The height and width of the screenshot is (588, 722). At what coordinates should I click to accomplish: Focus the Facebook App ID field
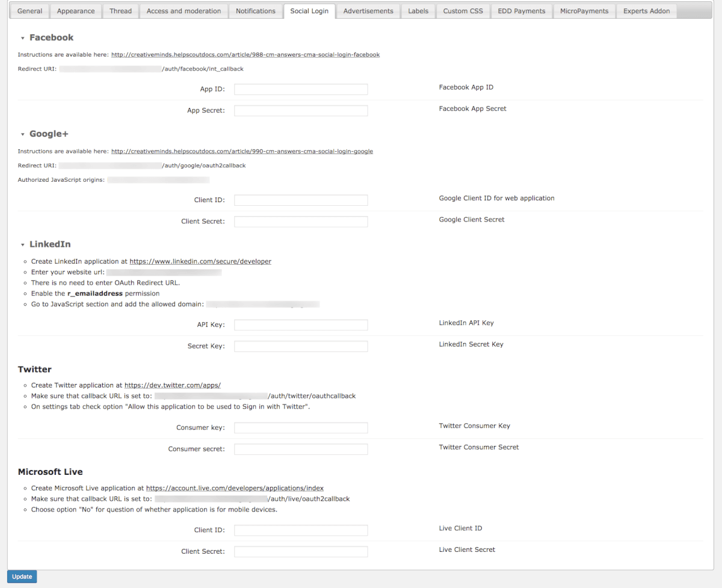click(x=301, y=89)
